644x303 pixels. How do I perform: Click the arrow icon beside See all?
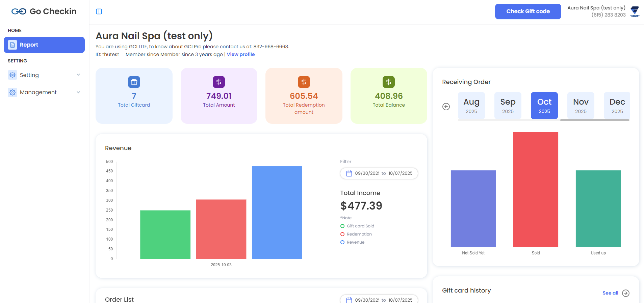tap(626, 293)
